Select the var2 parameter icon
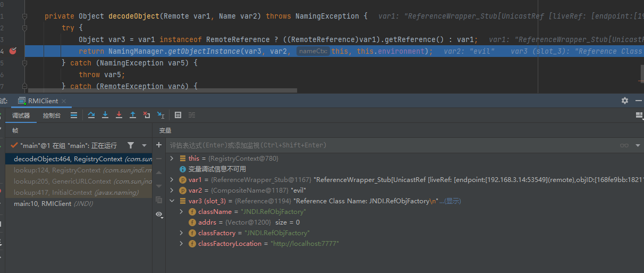This screenshot has width=644, height=273. click(183, 191)
